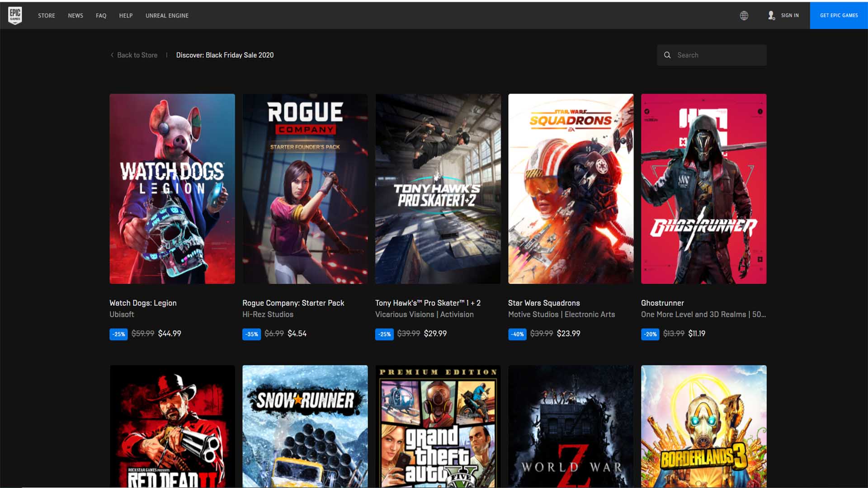Open the World War Z cover art
This screenshot has width=868, height=488.
[571, 426]
